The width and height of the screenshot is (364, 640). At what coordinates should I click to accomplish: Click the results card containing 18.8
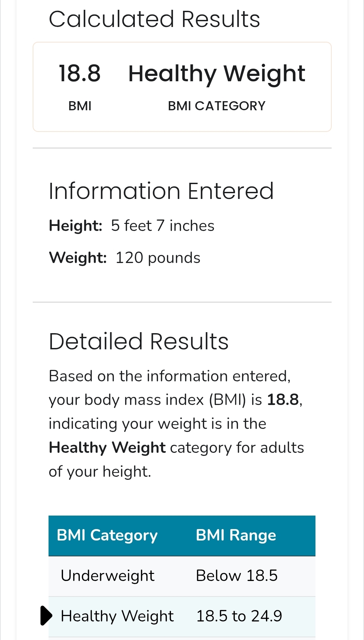(182, 87)
